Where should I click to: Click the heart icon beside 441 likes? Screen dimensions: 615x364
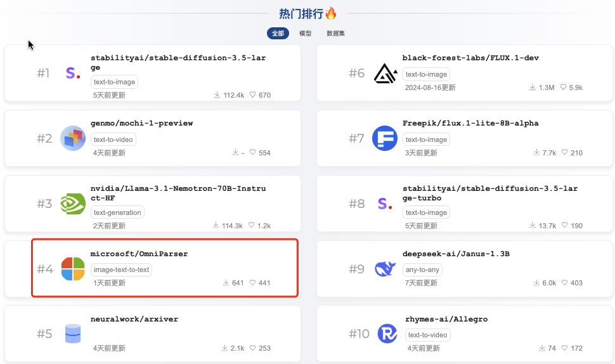(x=252, y=282)
